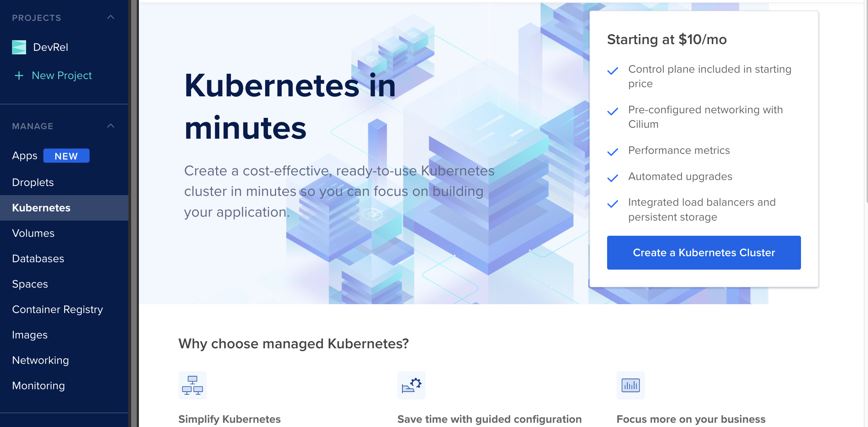This screenshot has height=427, width=868.
Task: Expand the MANAGE section chevron
Action: point(111,126)
